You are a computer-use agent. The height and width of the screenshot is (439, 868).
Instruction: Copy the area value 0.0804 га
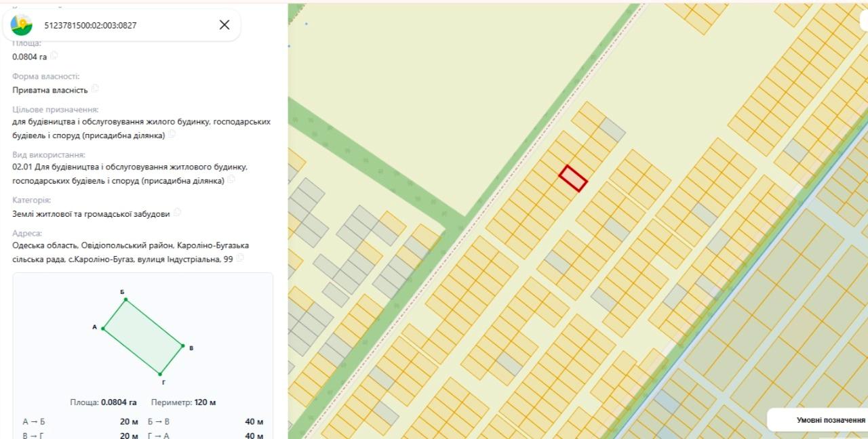pyautogui.click(x=55, y=56)
